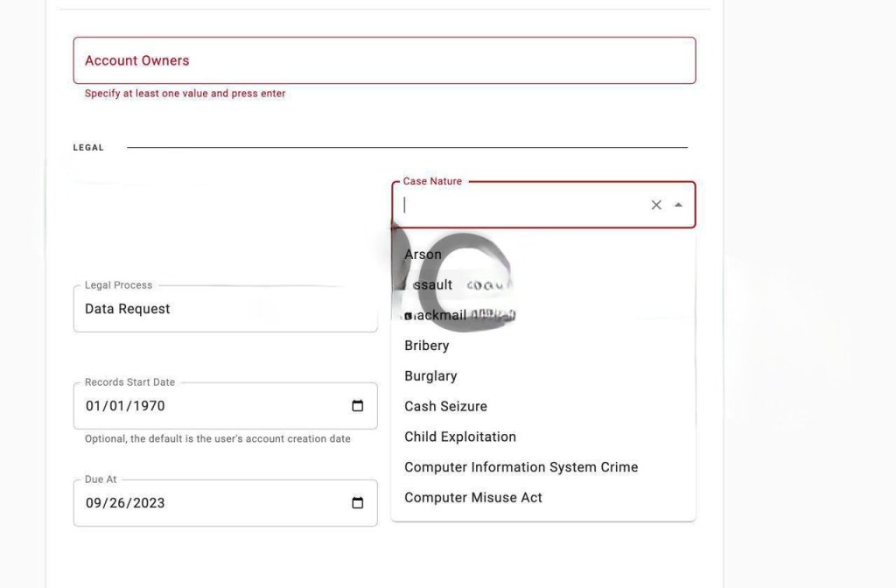Viewport: 896px width, 588px height.
Task: Select Blackmail from the list
Action: [x=436, y=315]
